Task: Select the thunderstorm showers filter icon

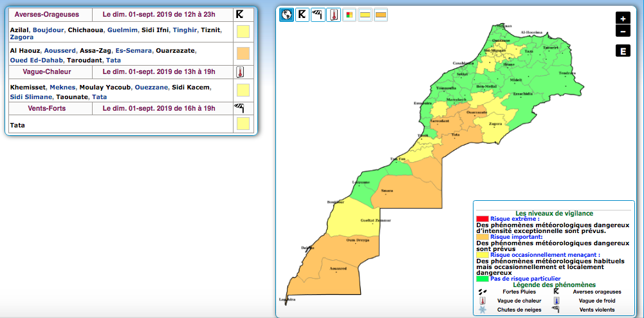Action: tap(302, 15)
